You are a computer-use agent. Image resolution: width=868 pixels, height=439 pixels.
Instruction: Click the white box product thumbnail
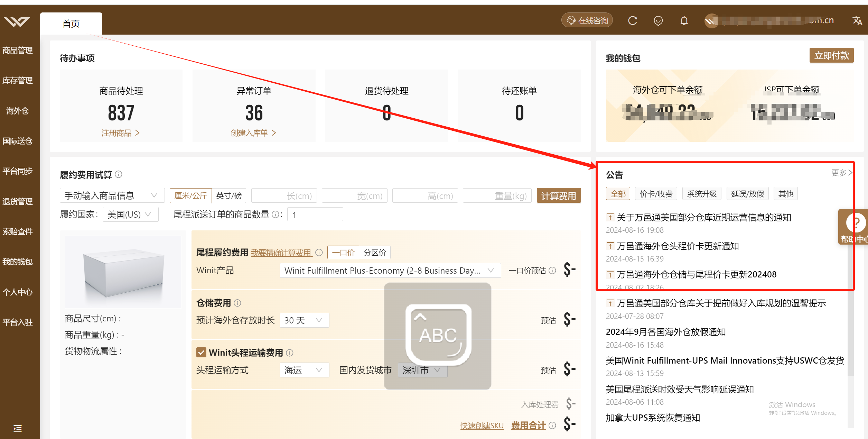[x=123, y=272]
